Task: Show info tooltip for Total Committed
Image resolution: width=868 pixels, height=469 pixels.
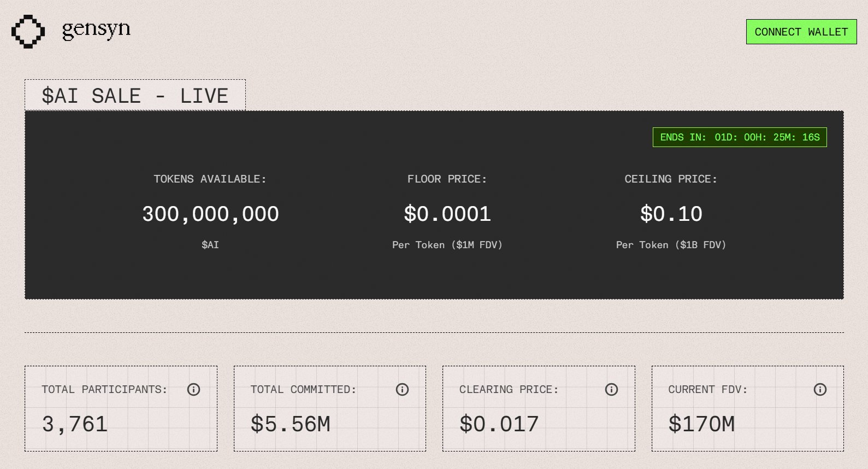Action: tap(402, 389)
